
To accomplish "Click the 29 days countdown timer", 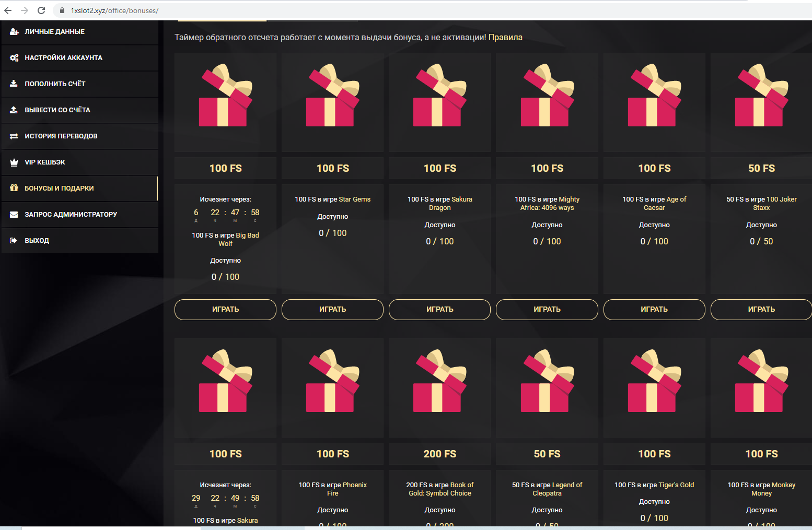I will (225, 501).
